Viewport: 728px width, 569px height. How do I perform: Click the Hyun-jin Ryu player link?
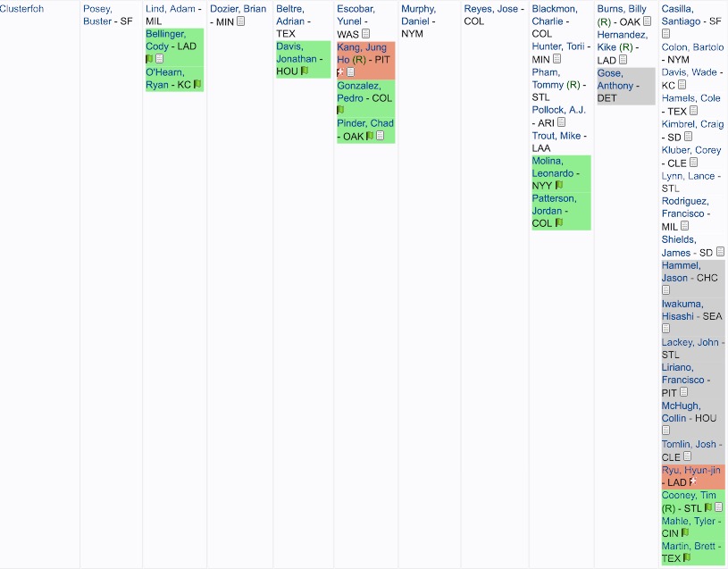coord(690,470)
